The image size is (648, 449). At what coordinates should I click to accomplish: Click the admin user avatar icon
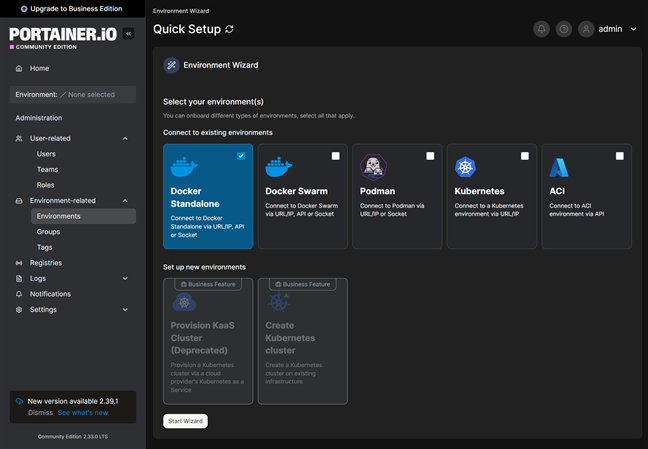[x=586, y=29]
